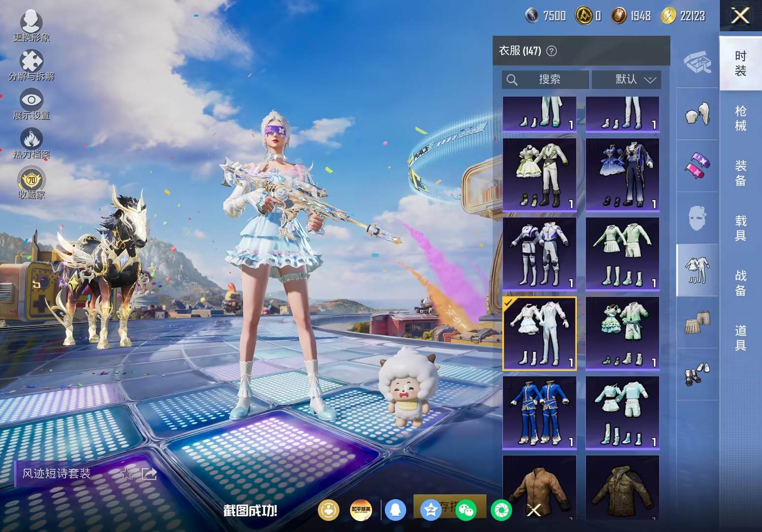Share the 风迹短诗套装 outfit
The width and height of the screenshot is (762, 532).
click(x=149, y=474)
